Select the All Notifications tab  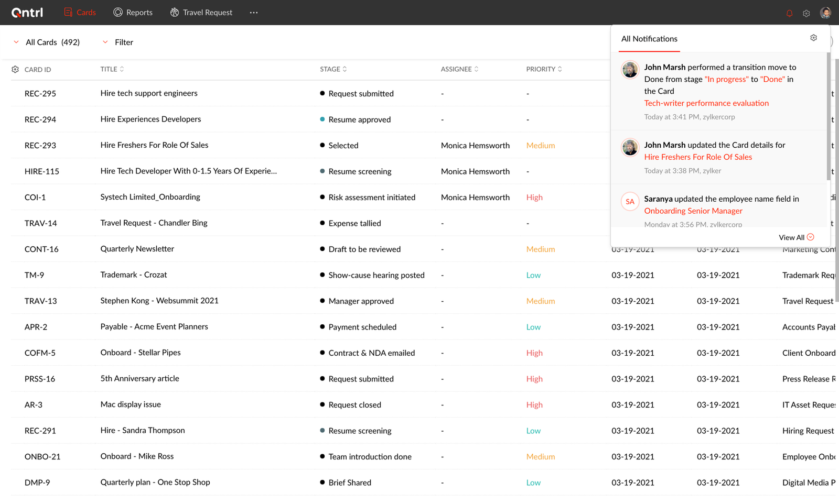pyautogui.click(x=649, y=39)
